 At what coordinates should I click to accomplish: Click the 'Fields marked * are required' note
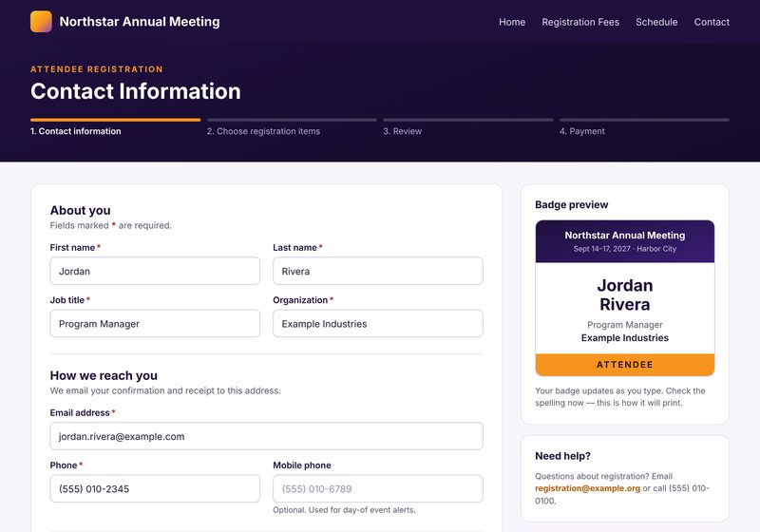tap(111, 225)
